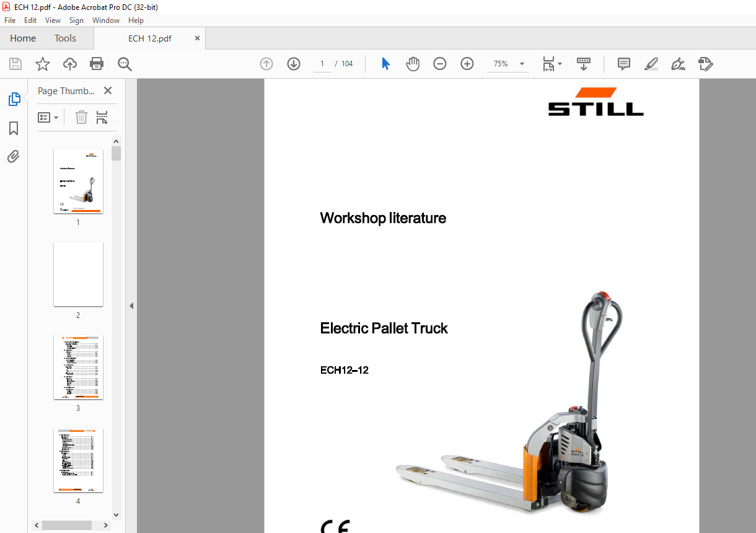The width and height of the screenshot is (756, 533).
Task: Select blank page 2 thumbnail
Action: coord(78,274)
